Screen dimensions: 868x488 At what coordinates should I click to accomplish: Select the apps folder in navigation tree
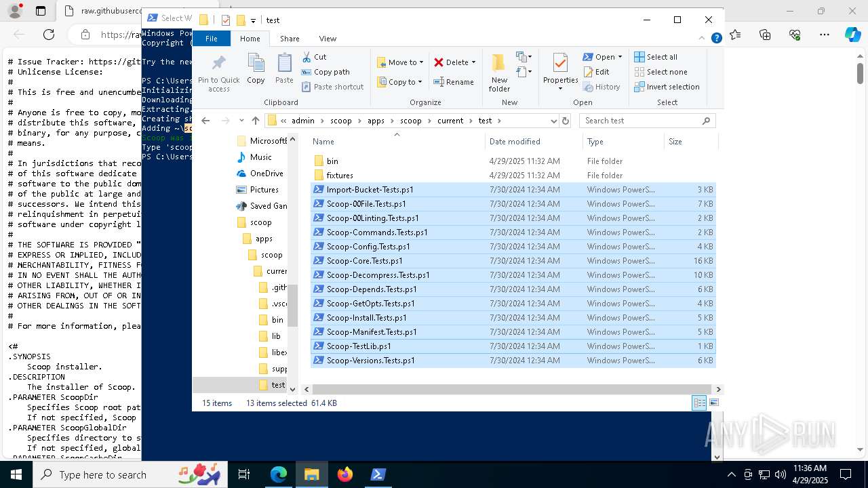[x=264, y=239]
